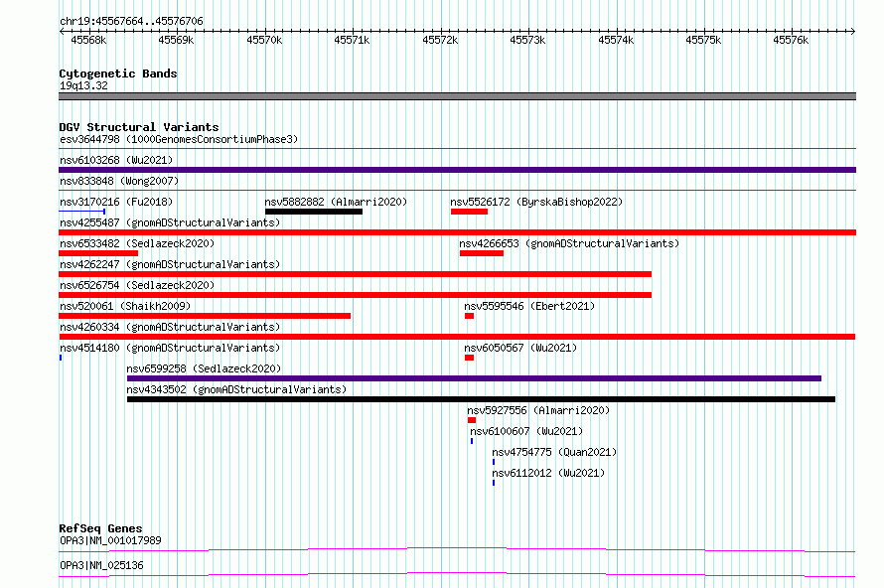
Task: Click nsv4343502 gnomAD variant label
Action: click(236, 389)
